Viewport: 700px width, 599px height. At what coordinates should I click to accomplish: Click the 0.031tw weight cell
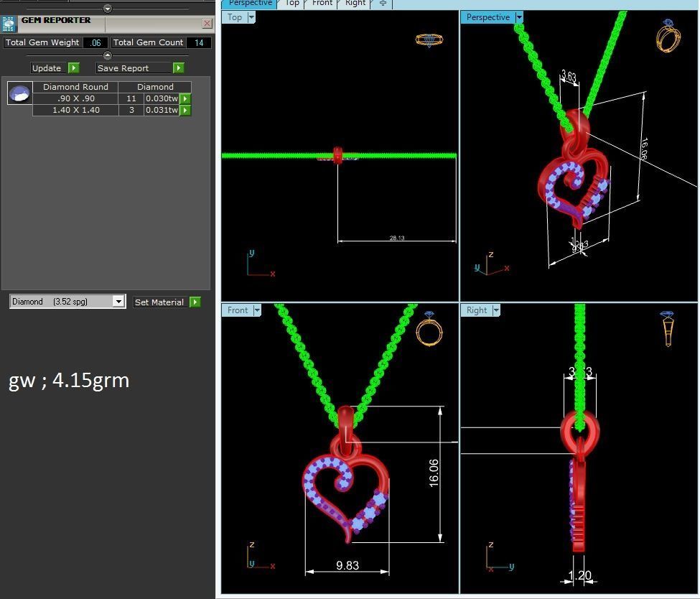click(162, 110)
